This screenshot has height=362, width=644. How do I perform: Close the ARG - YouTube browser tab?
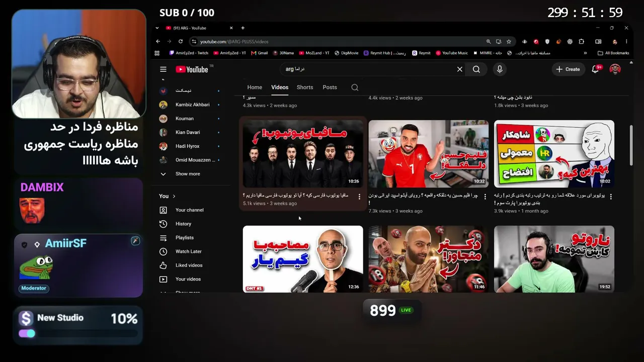231,28
